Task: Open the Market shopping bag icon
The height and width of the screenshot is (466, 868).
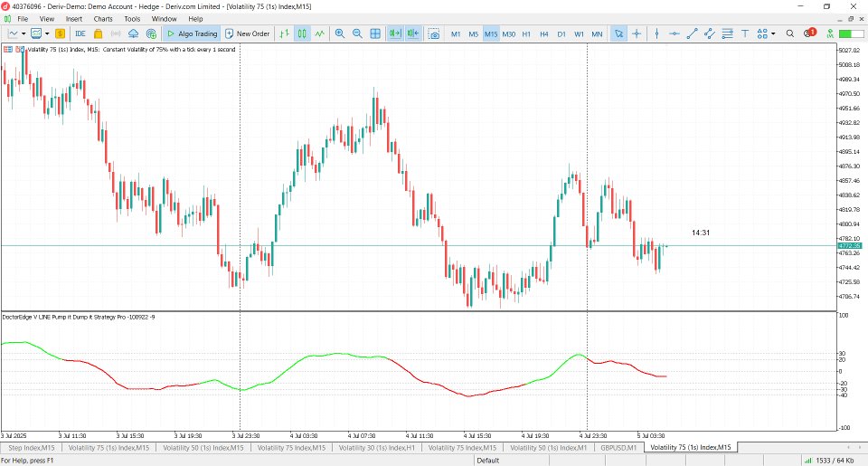Action: click(x=98, y=33)
